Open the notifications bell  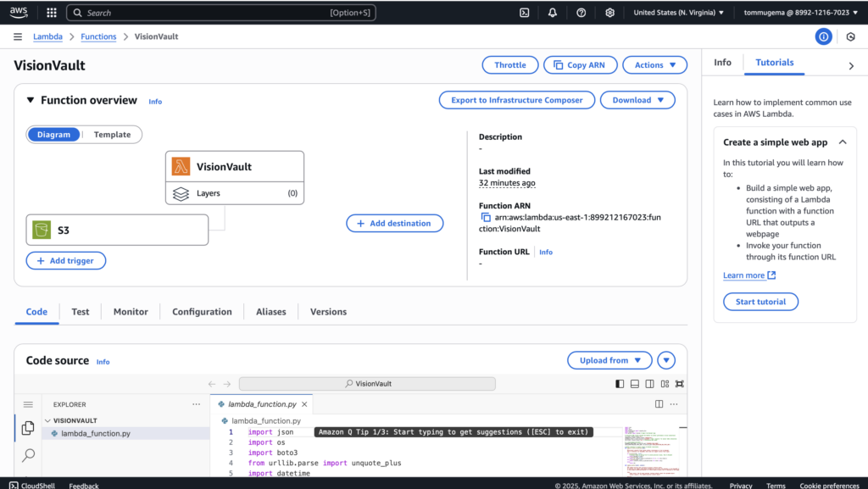pyautogui.click(x=553, y=13)
